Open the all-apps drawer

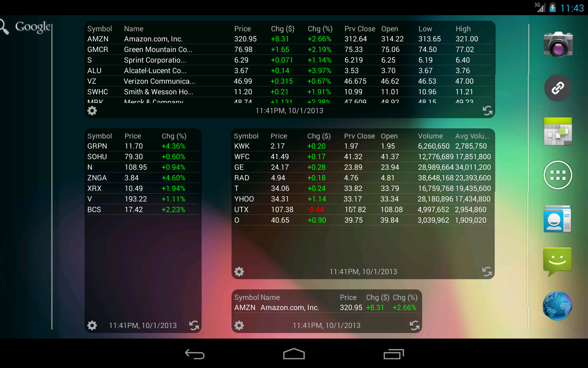(x=558, y=175)
